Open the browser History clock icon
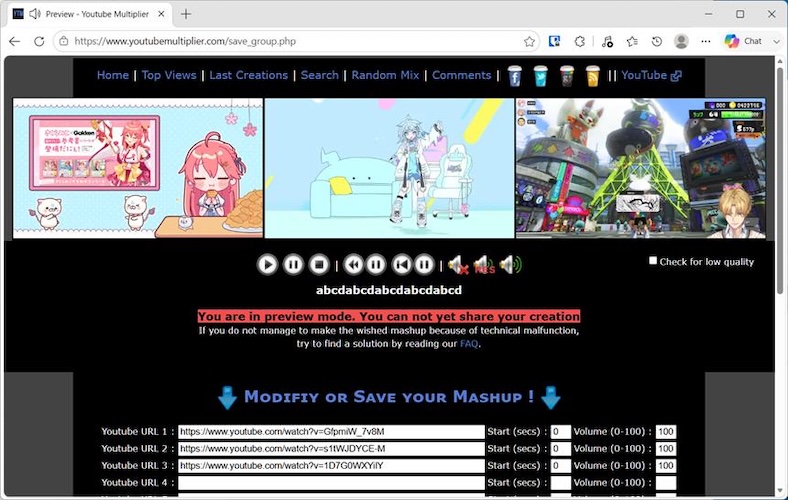The height and width of the screenshot is (500, 788). (x=657, y=41)
